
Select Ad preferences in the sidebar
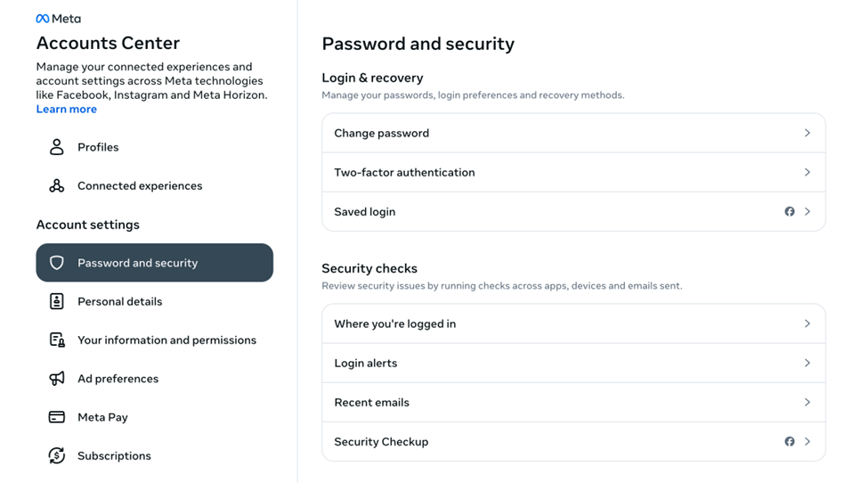click(118, 379)
